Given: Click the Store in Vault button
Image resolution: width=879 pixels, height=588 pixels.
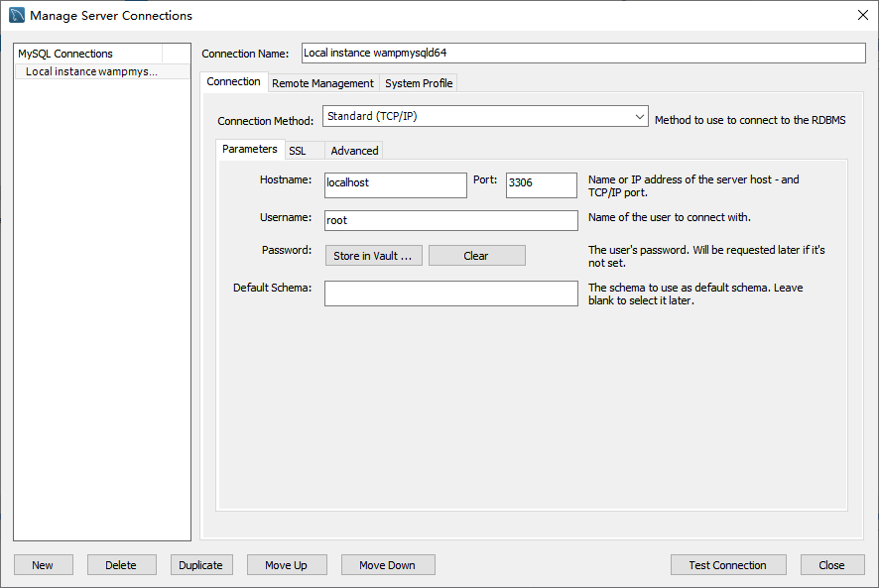Looking at the screenshot, I should [372, 255].
